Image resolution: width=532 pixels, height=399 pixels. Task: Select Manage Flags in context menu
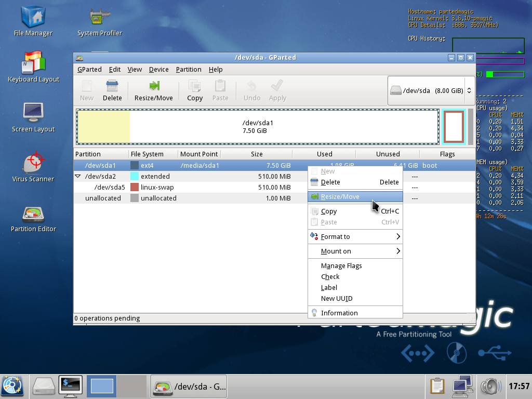click(x=341, y=266)
